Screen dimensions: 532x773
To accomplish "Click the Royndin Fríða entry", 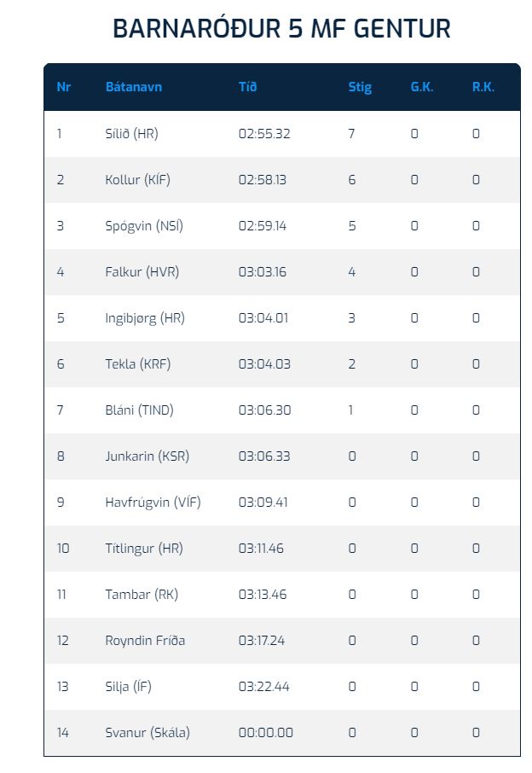I will click(x=145, y=641).
